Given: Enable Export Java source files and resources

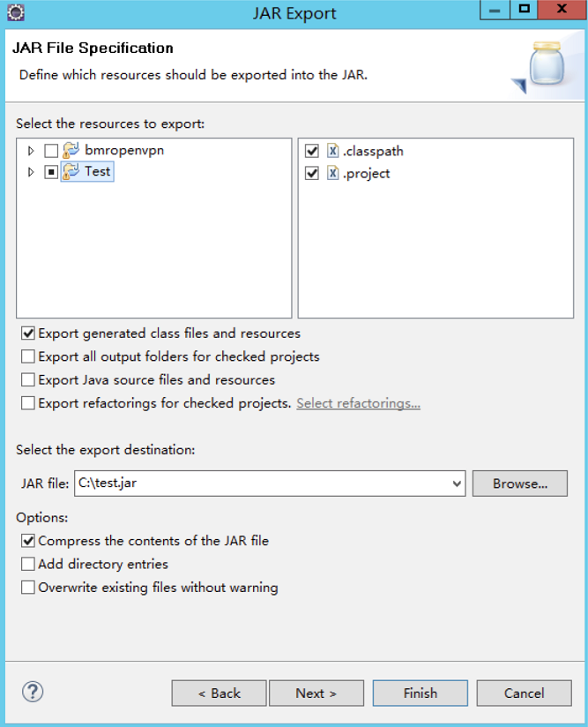Looking at the screenshot, I should pyautogui.click(x=28, y=379).
